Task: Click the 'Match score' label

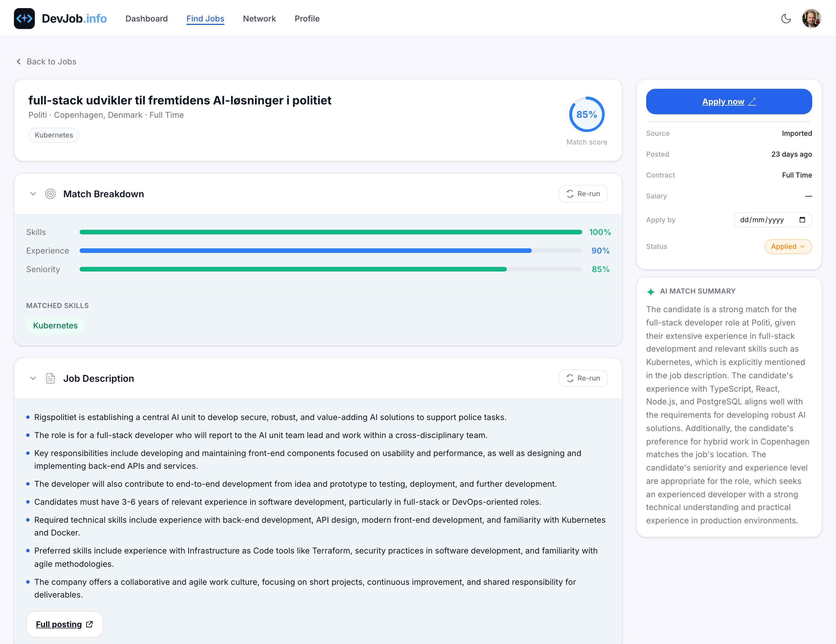Action: [586, 142]
